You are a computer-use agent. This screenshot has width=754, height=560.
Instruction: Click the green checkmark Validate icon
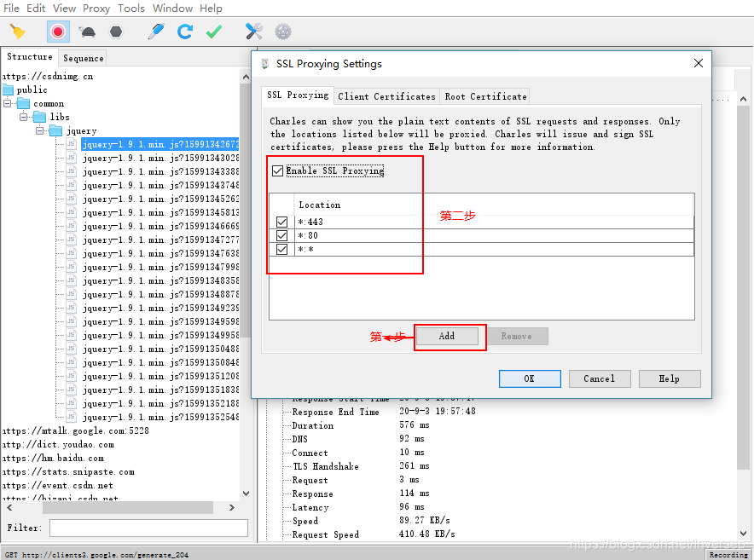pyautogui.click(x=214, y=32)
